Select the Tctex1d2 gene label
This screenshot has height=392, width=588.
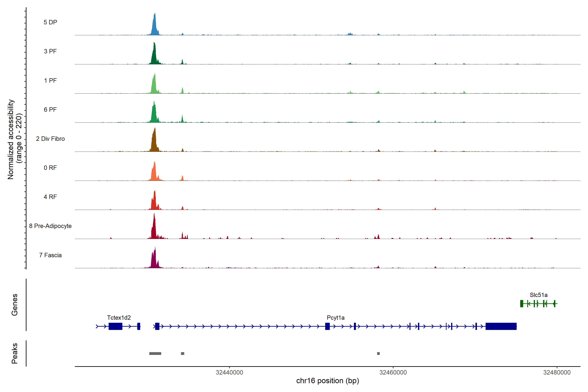[x=119, y=318]
